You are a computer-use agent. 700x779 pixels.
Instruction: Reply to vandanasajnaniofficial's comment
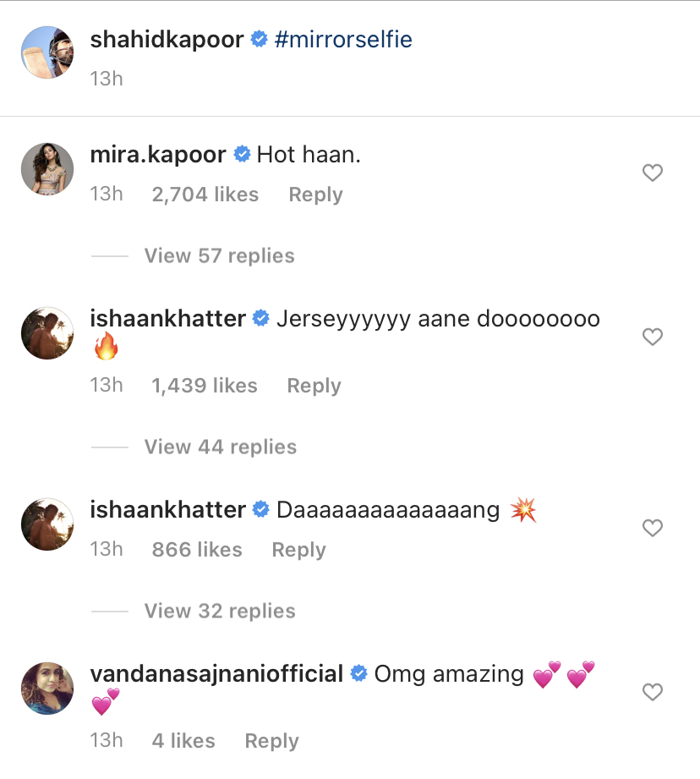[x=271, y=741]
